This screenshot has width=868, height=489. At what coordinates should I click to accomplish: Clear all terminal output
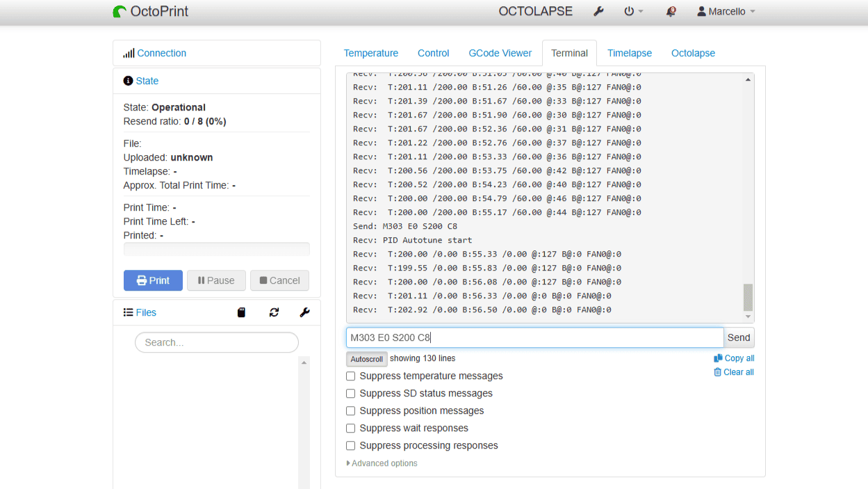coord(734,372)
